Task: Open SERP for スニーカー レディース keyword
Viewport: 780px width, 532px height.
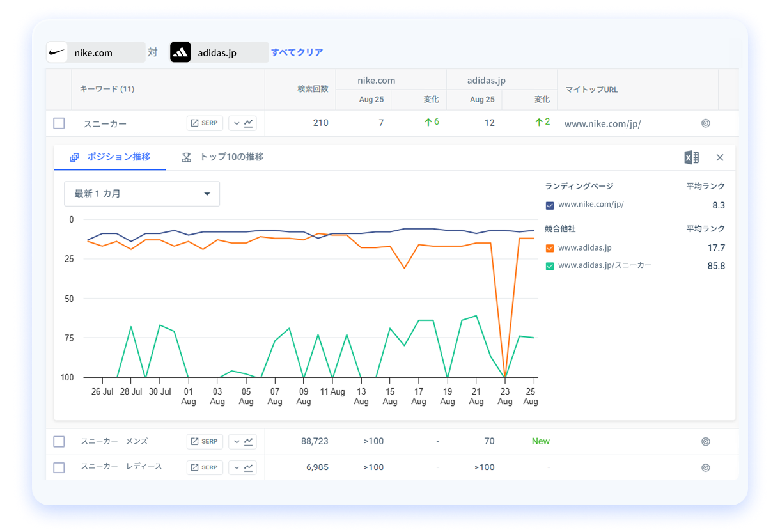Action: [x=205, y=467]
